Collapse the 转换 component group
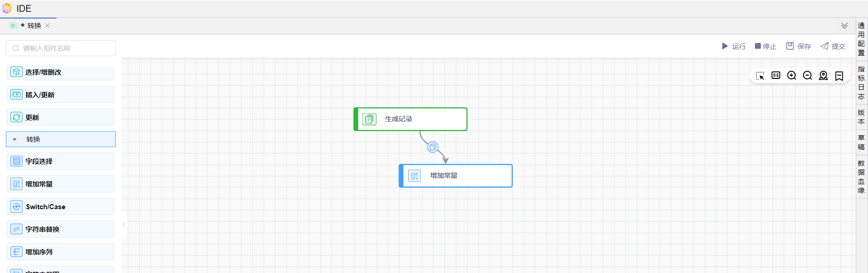Screen dimensions: 868x273 pos(15,139)
